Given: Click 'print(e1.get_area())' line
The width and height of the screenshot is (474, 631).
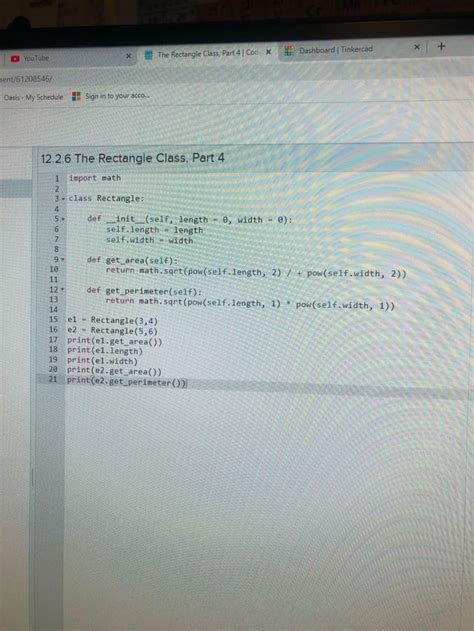Looking at the screenshot, I should tap(114, 342).
